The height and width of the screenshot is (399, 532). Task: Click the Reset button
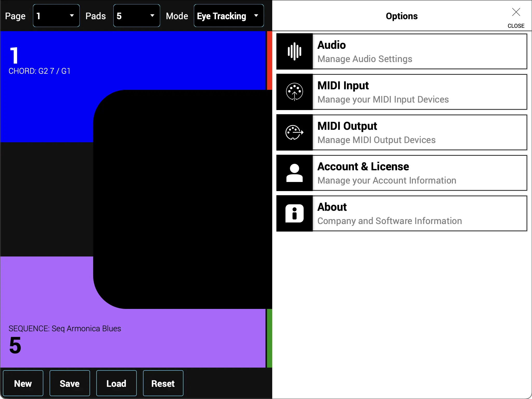click(163, 383)
